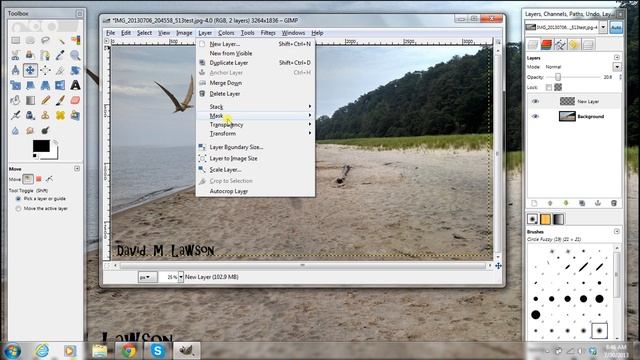
Task: Select the Paintbrush tool
Action: click(60, 100)
